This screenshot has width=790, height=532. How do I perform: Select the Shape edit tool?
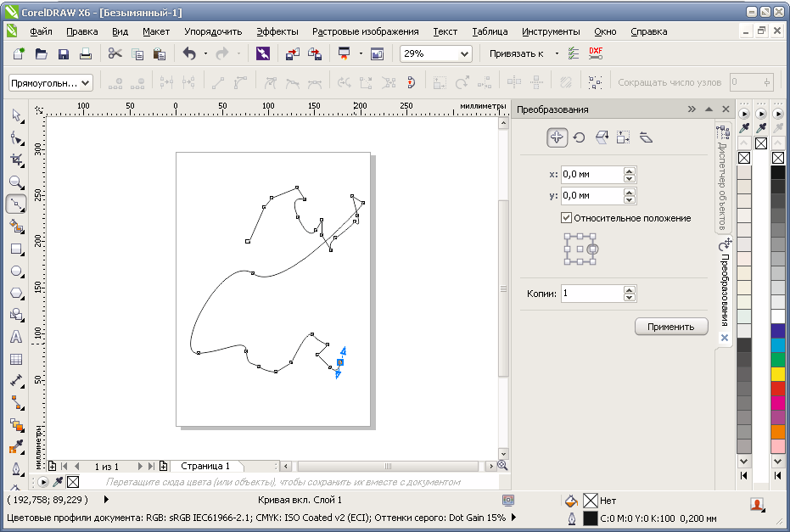pos(16,137)
